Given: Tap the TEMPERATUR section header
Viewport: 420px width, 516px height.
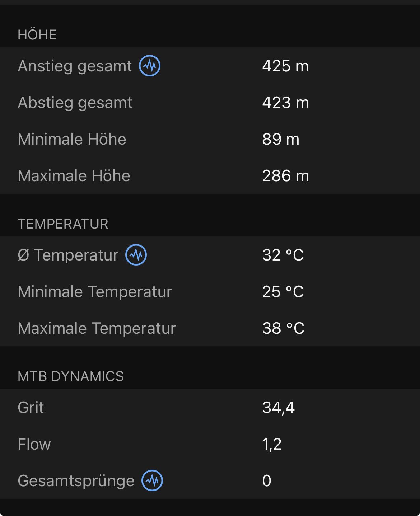Looking at the screenshot, I should (63, 224).
